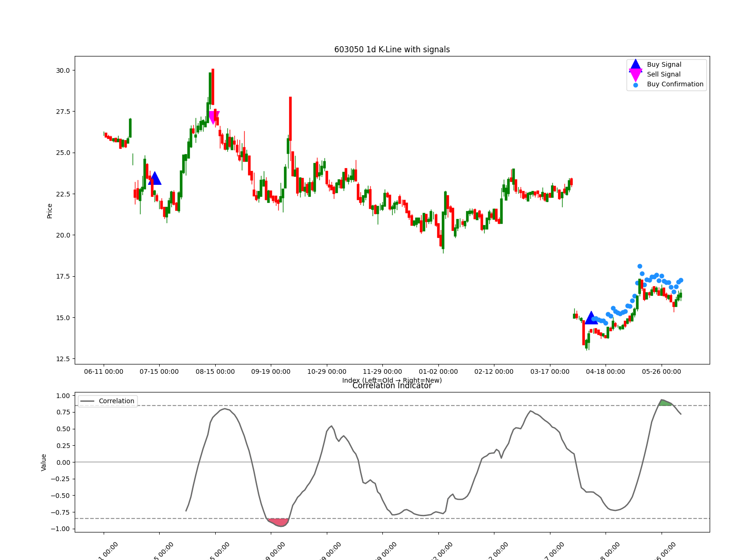747x560 pixels.
Task: Click the 1.00 correlation tick label
Action: click(x=63, y=396)
